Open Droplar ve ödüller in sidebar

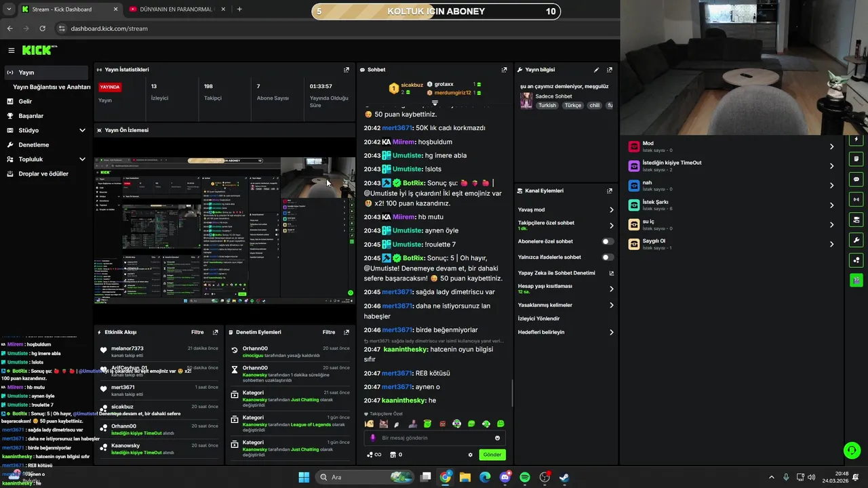pos(45,174)
